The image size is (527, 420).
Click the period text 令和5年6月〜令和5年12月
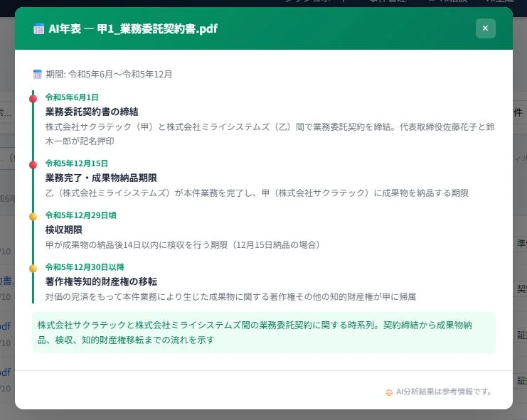pyautogui.click(x=120, y=74)
